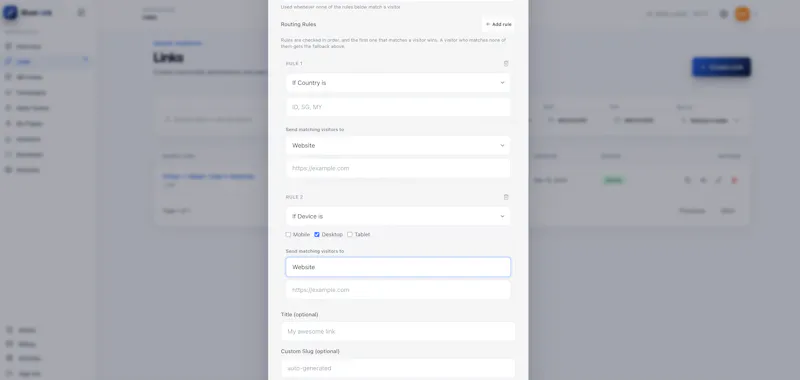Click the green status badge in the table
Image resolution: width=800 pixels, height=380 pixels.
tap(614, 180)
